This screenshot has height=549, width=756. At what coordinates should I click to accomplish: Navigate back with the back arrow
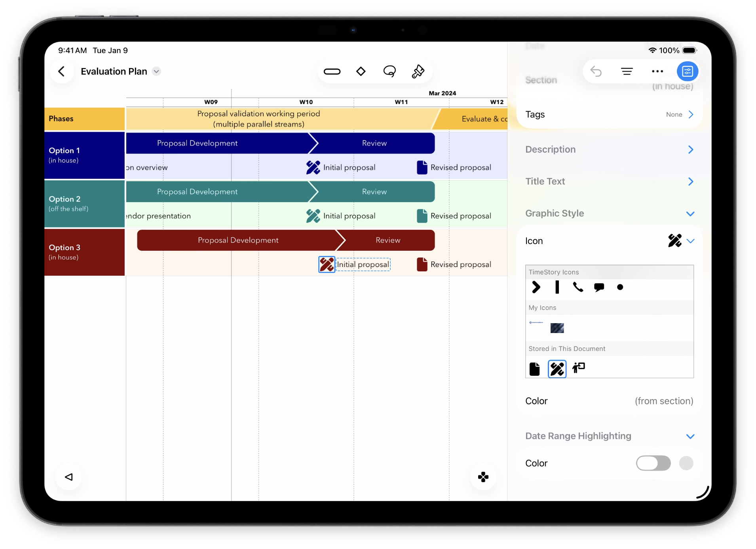(62, 71)
